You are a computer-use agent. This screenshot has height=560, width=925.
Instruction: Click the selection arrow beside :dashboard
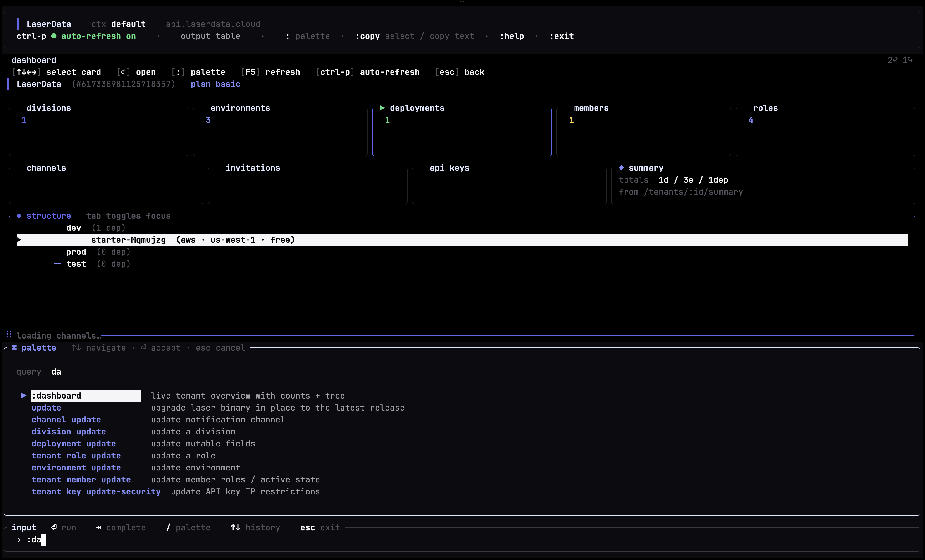coord(24,395)
